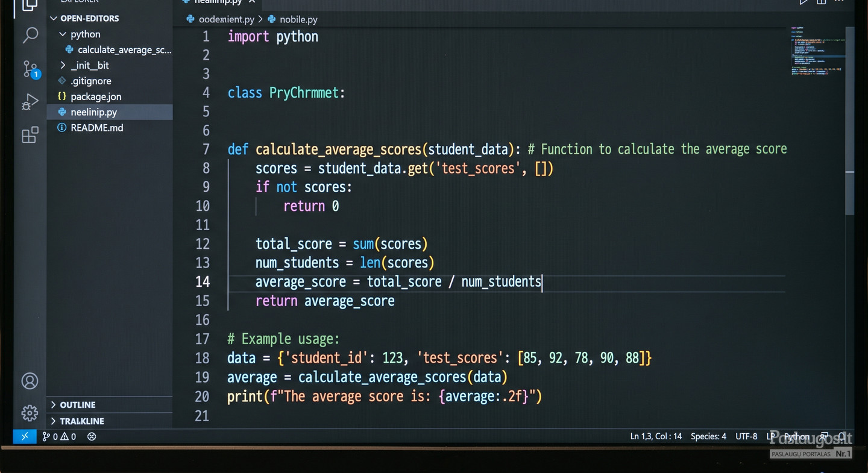Click the Species: 4 indentation indicator

[708, 436]
